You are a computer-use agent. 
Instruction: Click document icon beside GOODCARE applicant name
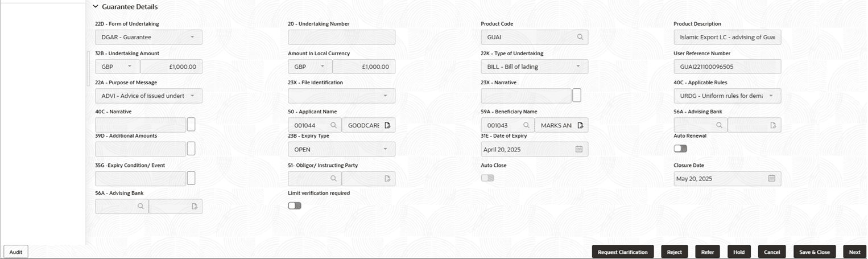387,125
